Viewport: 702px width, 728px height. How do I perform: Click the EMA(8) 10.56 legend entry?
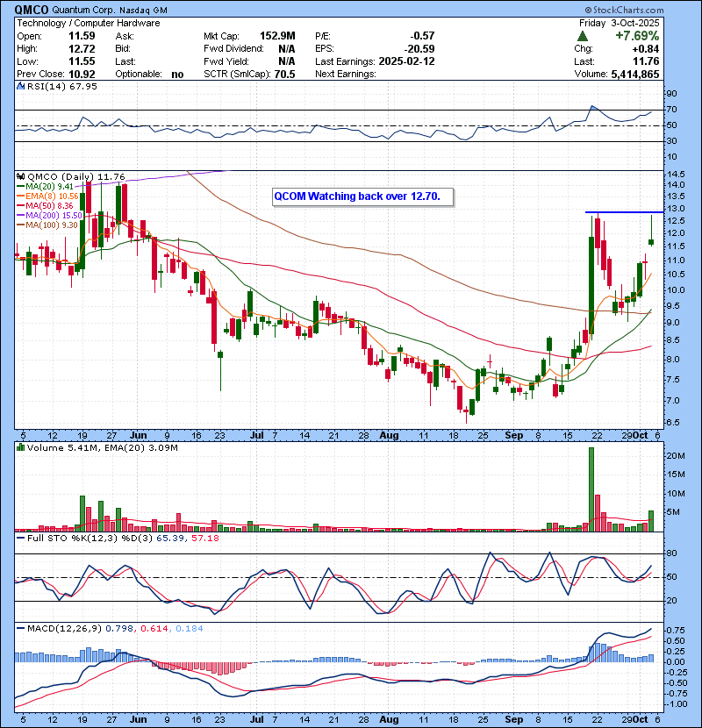tap(47, 196)
